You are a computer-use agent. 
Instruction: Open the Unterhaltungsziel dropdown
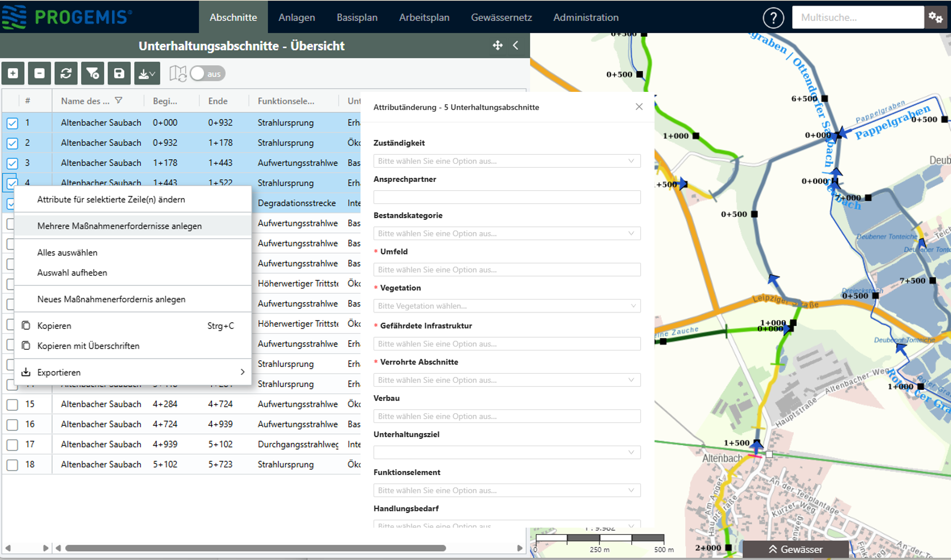click(x=507, y=452)
